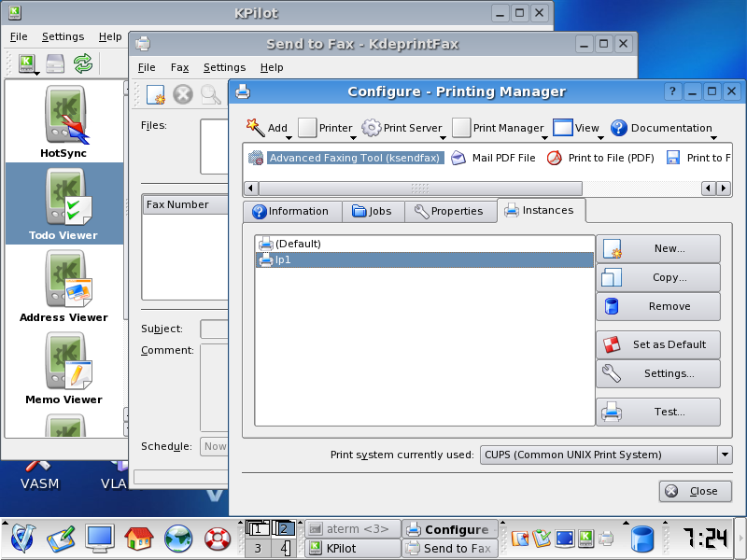Open HotSync in KPilot sidebar

coord(64,121)
